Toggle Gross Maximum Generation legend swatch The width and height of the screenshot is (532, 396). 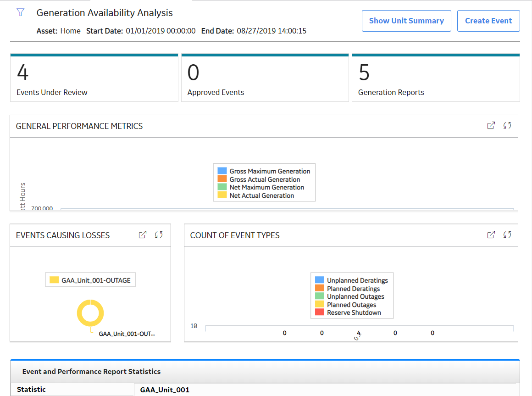(222, 171)
